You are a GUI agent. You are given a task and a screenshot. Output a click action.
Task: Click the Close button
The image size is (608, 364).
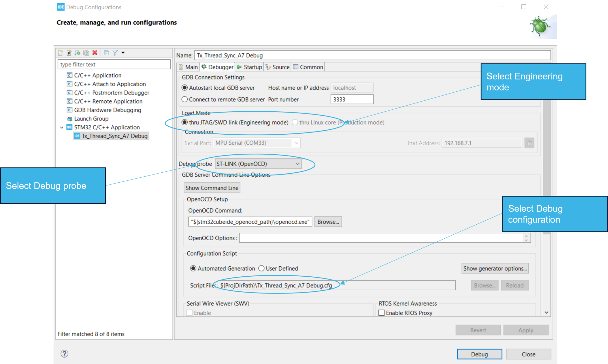[x=528, y=354]
